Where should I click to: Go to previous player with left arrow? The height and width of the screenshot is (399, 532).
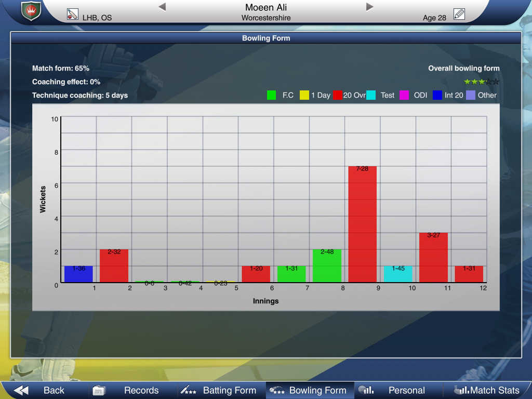coord(162,7)
